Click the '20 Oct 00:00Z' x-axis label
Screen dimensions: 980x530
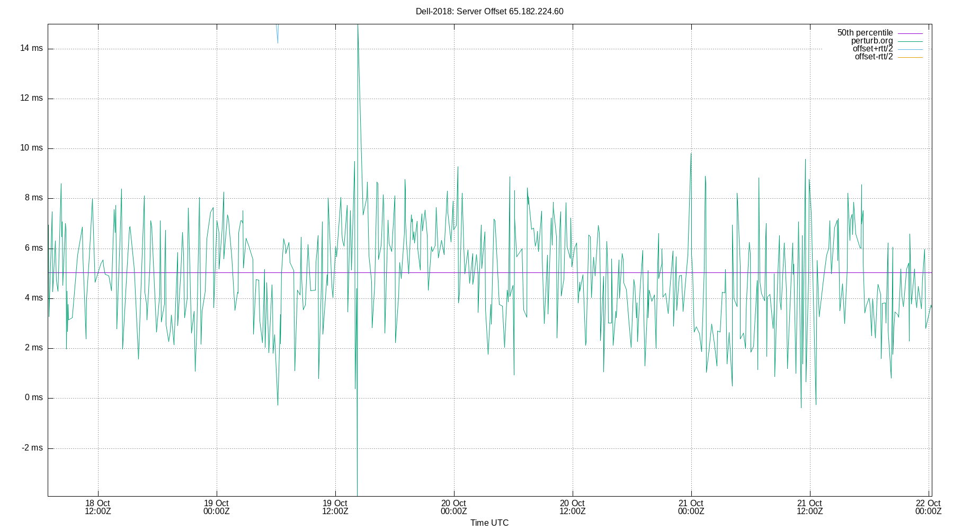454,507
